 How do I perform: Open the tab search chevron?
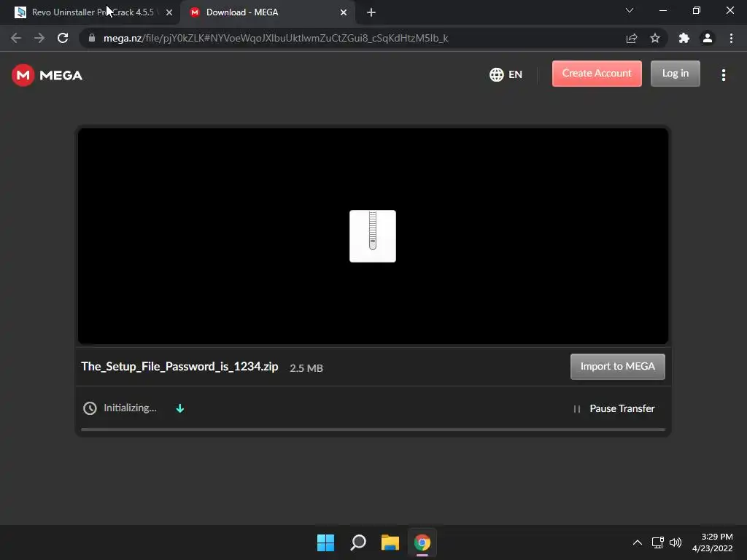point(630,10)
